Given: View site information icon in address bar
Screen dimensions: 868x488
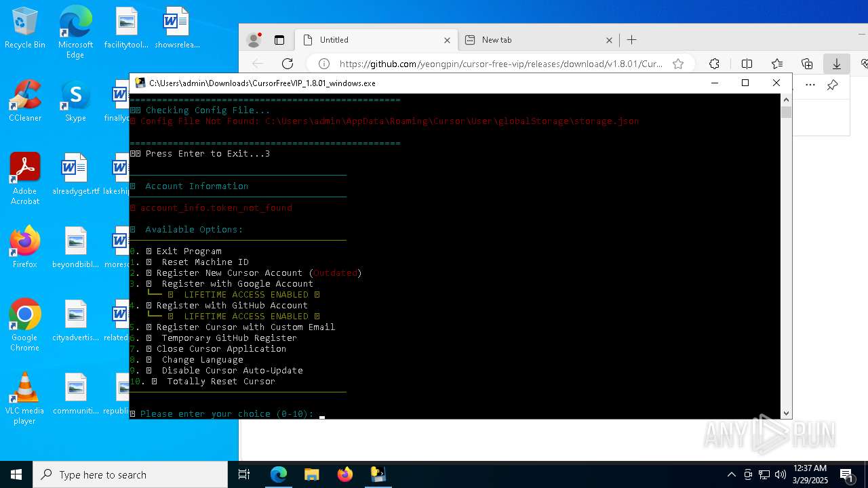Looking at the screenshot, I should click(x=324, y=64).
